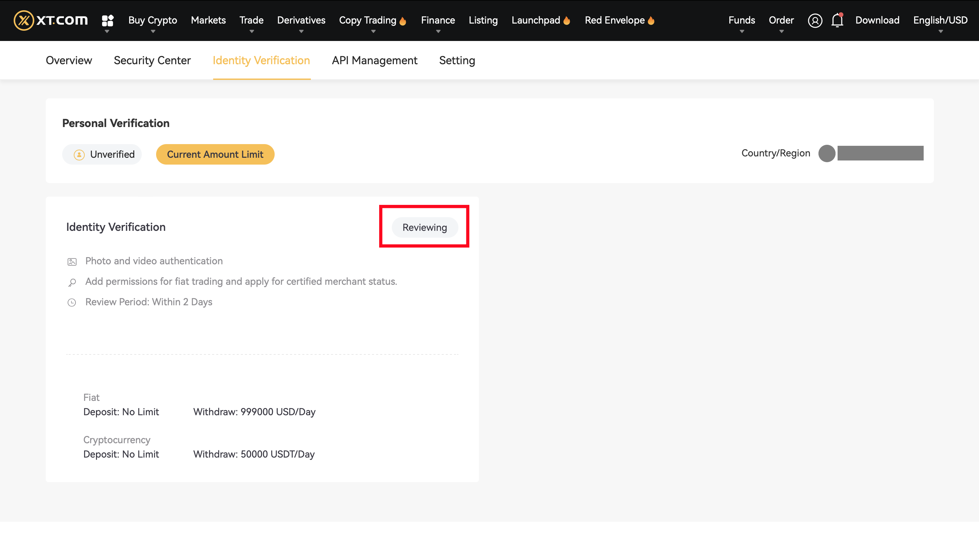
Task: Click the flame icon next to Copy Trading
Action: point(402,20)
